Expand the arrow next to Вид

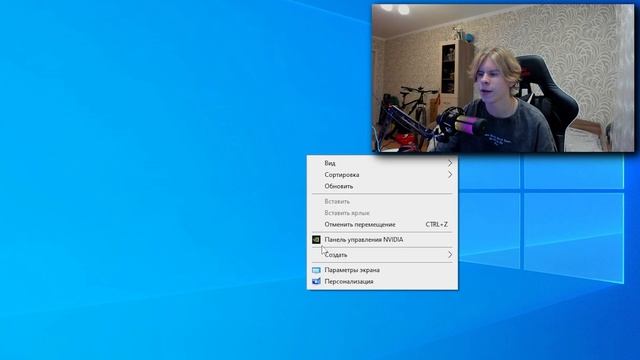tap(450, 163)
